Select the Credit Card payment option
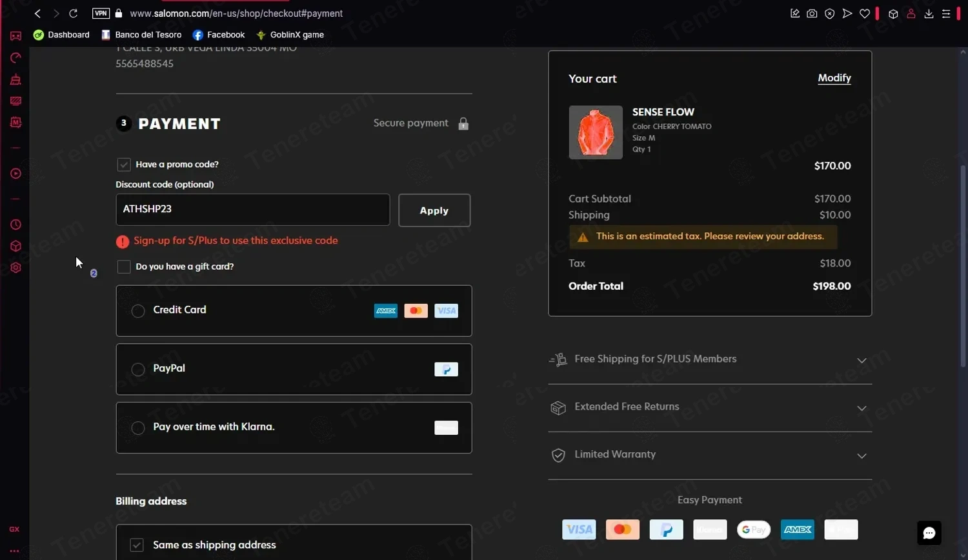Viewport: 968px width, 560px height. 138,311
